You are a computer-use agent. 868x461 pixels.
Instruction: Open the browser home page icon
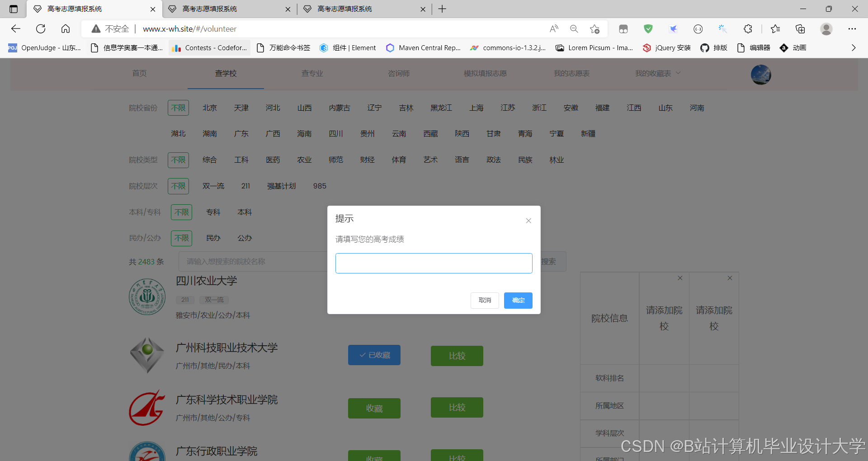pyautogui.click(x=66, y=29)
